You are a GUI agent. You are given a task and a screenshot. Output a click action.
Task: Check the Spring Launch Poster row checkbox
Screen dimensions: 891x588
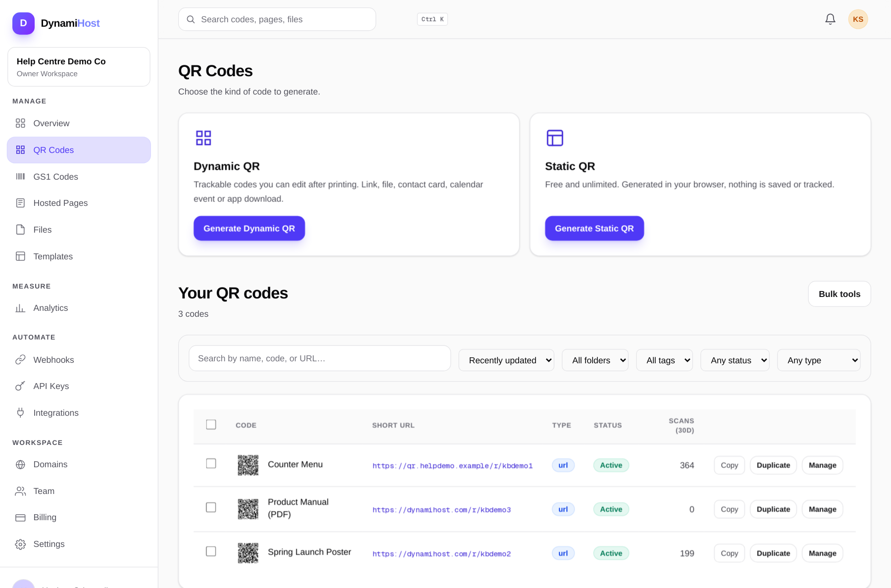211,551
